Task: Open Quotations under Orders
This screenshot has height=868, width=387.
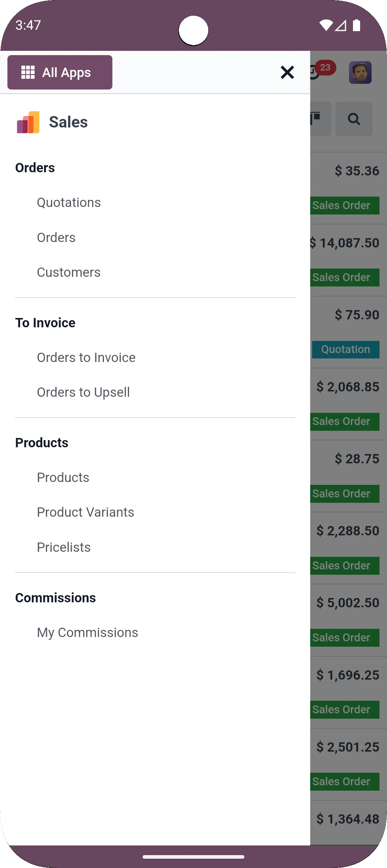Action: point(69,202)
